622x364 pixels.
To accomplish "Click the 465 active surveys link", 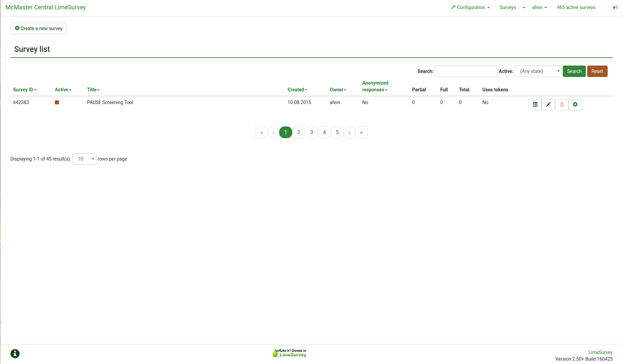I will (x=576, y=7).
